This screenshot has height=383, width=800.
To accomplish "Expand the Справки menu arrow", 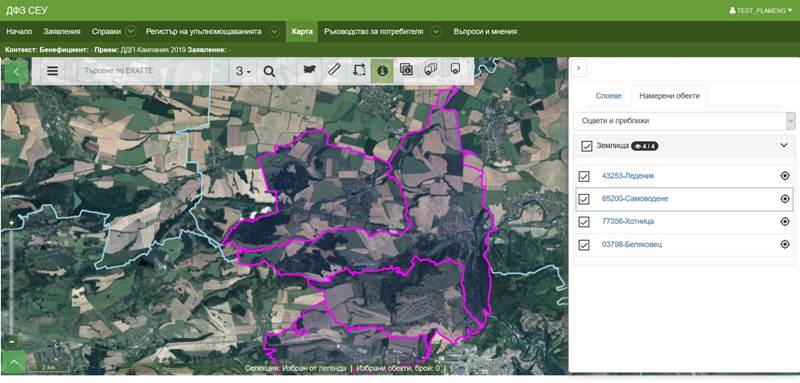I will 131,31.
